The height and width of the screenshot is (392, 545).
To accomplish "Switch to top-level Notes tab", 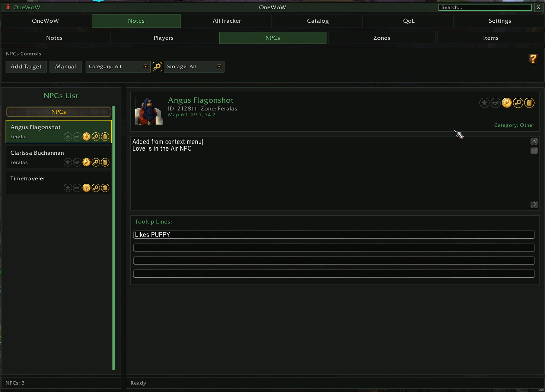I will [136, 21].
